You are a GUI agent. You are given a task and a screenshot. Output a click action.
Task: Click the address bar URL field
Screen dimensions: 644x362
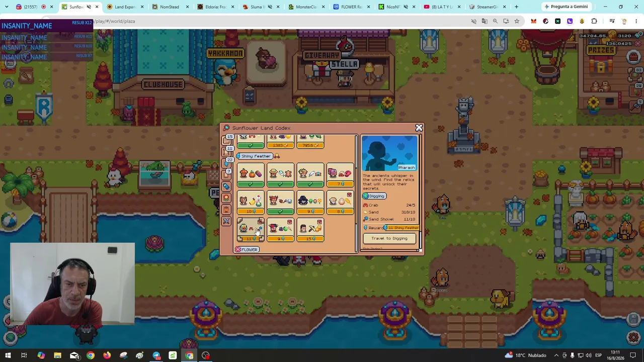tap(282, 21)
